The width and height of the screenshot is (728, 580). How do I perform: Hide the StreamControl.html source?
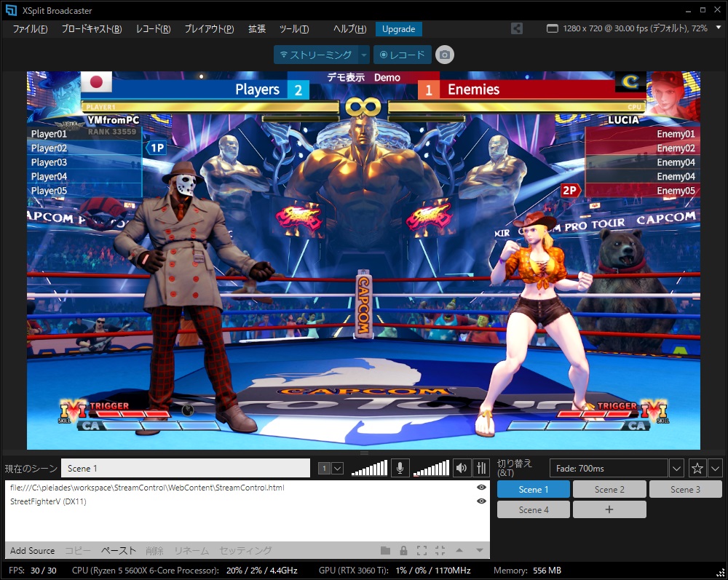tap(481, 487)
